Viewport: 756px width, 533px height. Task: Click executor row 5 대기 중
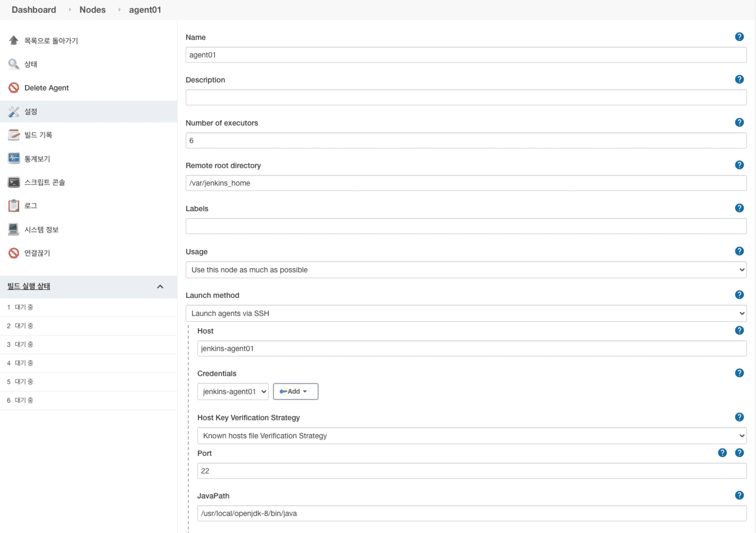coord(89,382)
